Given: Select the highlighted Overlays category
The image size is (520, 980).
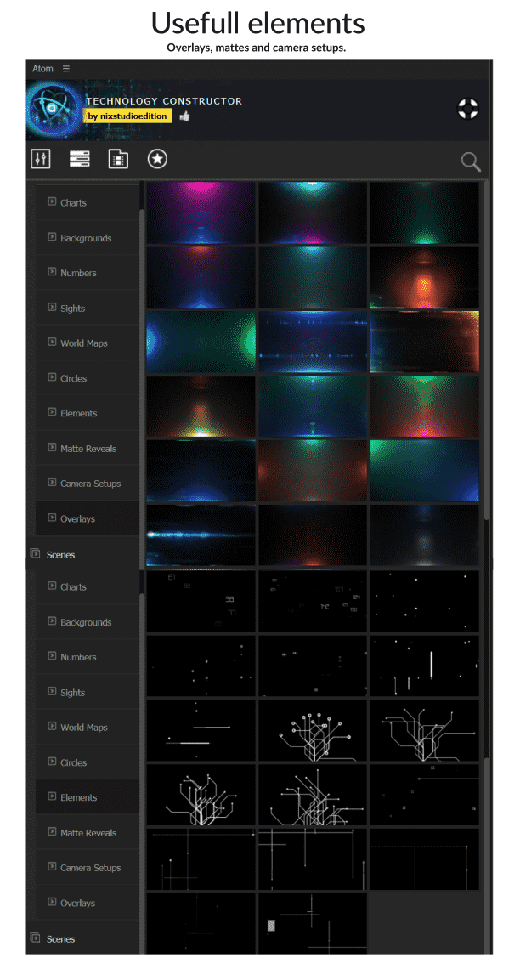Looking at the screenshot, I should tap(77, 518).
